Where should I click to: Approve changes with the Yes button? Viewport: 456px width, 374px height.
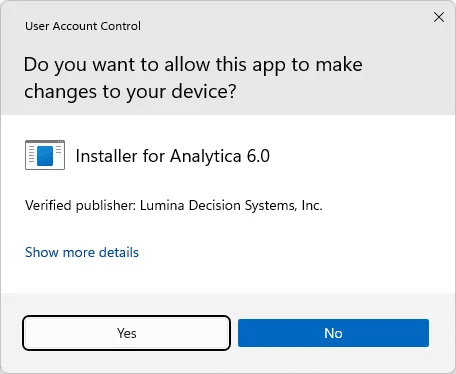[126, 333]
